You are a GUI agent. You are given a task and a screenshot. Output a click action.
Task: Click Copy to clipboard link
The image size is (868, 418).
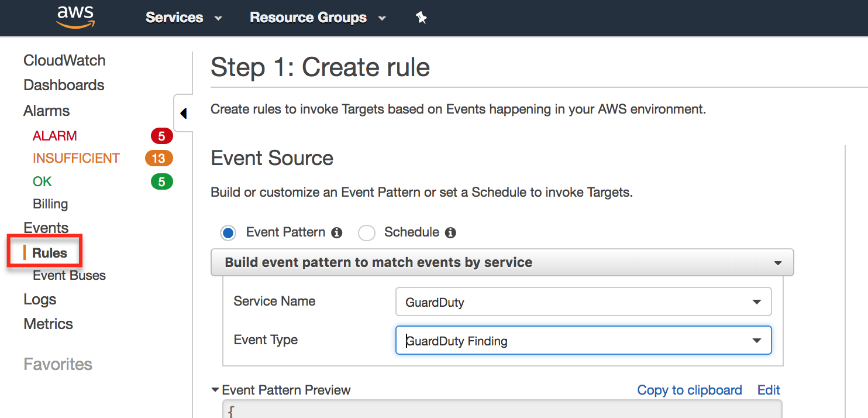coord(689,390)
